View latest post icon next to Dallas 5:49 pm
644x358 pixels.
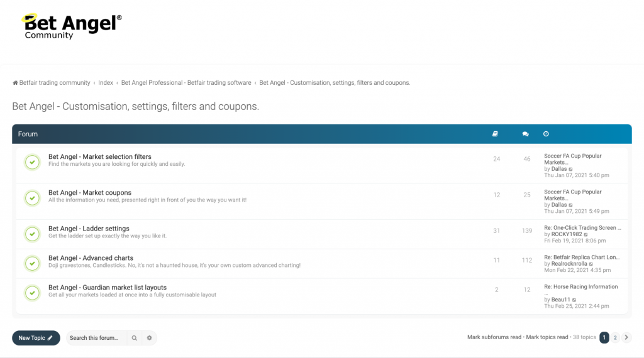point(570,205)
